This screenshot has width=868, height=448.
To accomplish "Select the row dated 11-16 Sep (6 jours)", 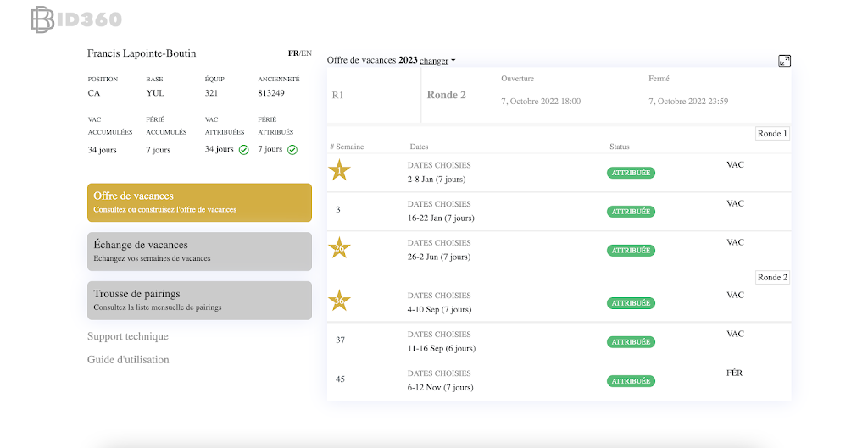I will [x=559, y=341].
